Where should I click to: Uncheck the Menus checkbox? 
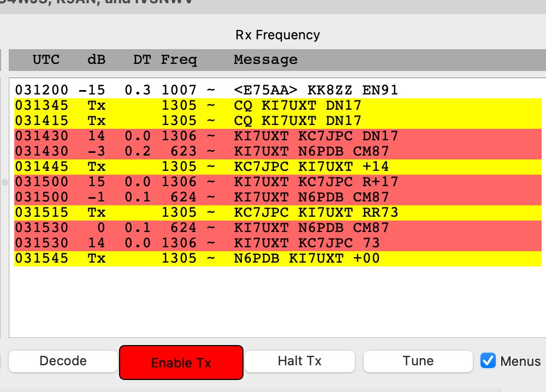tap(488, 361)
